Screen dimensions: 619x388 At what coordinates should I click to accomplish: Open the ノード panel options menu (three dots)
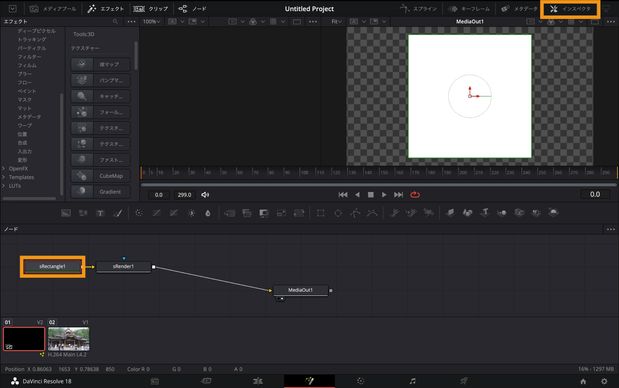click(x=610, y=229)
